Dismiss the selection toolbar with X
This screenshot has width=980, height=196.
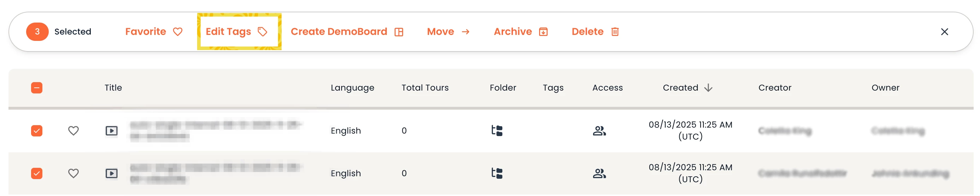coord(944,32)
